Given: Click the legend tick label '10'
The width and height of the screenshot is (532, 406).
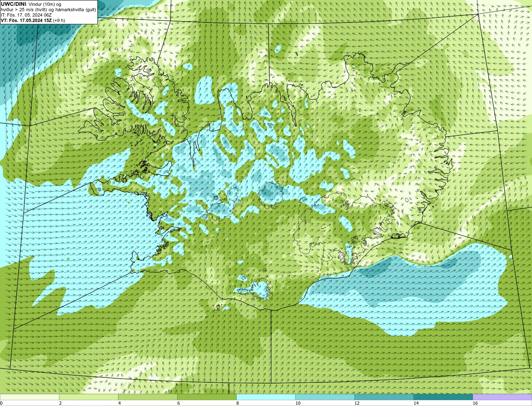Looking at the screenshot, I should click(x=298, y=403).
